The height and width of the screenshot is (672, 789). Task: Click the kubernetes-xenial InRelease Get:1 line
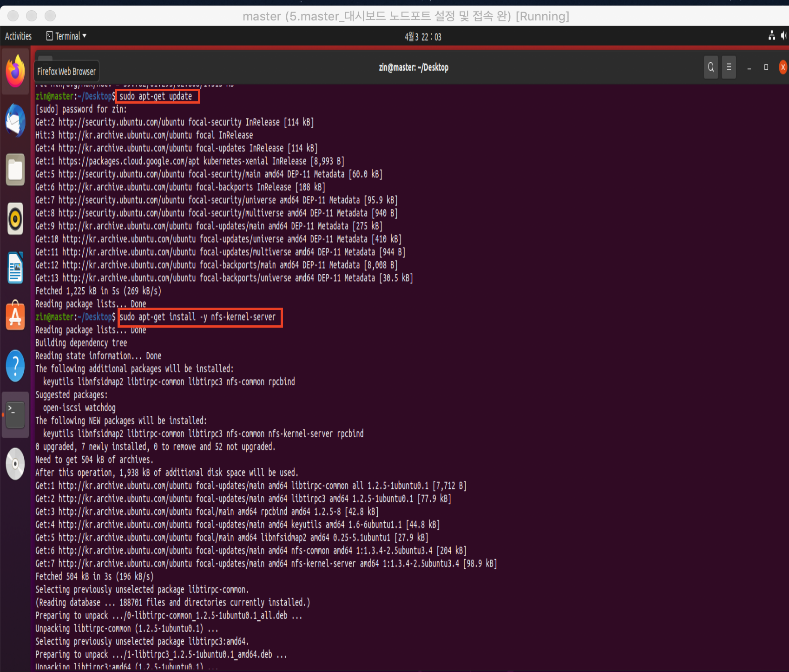[190, 161]
